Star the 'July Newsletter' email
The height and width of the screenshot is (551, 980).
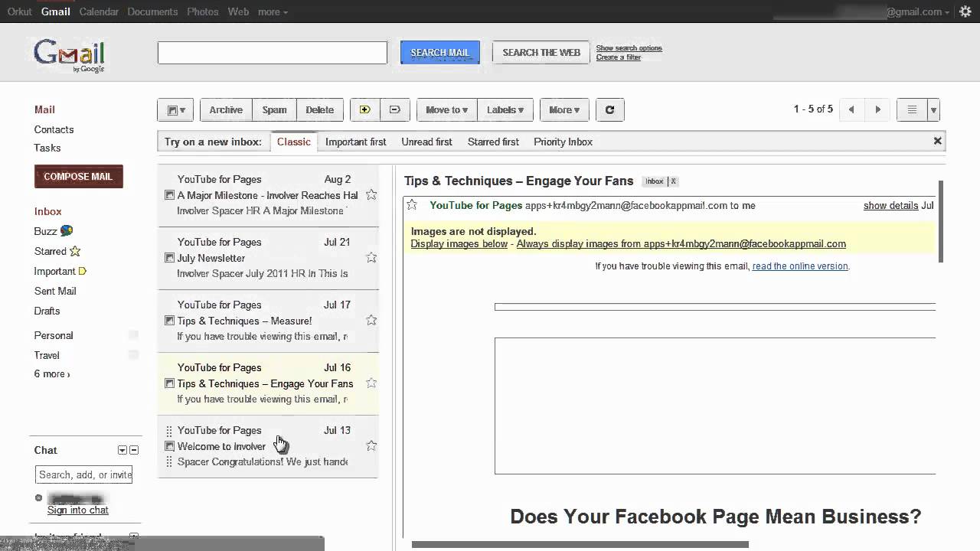pyautogui.click(x=371, y=257)
